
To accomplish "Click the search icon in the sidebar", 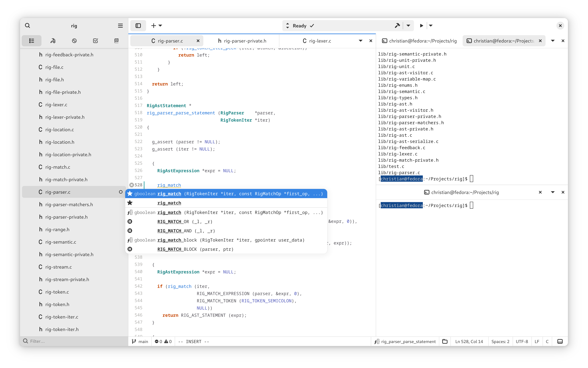I will [x=27, y=25].
